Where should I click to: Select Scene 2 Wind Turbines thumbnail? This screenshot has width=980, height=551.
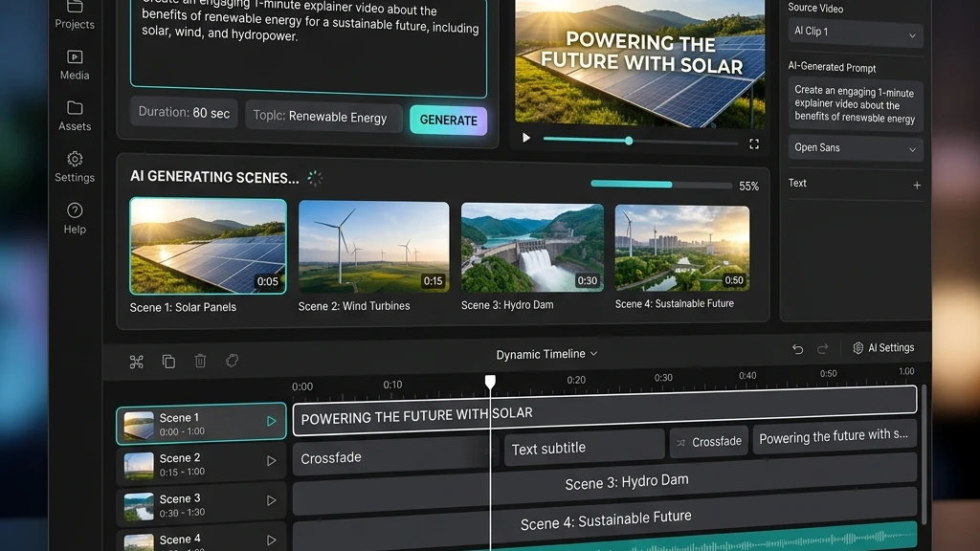pos(374,247)
